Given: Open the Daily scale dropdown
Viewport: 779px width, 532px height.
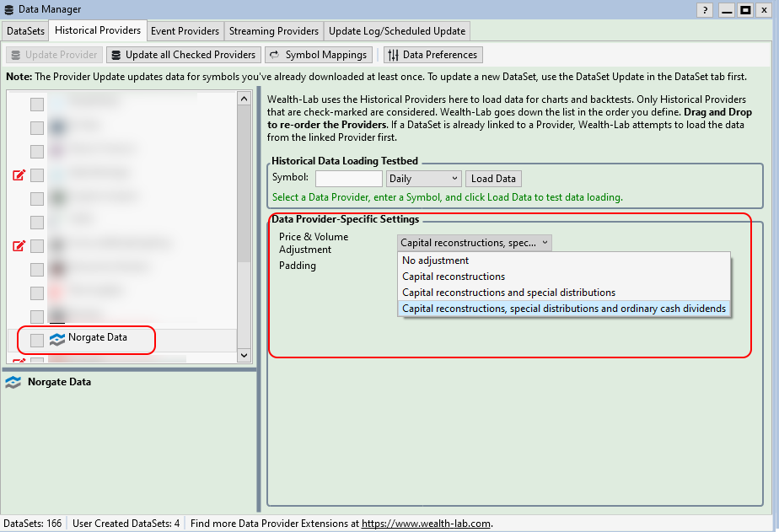Looking at the screenshot, I should (424, 179).
